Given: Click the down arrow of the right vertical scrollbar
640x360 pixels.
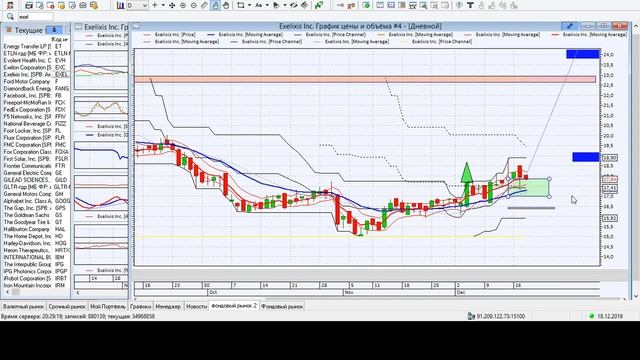Looking at the screenshot, I should [636, 296].
